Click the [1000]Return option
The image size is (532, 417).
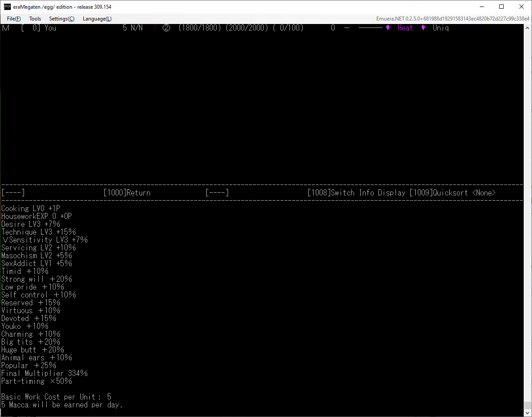(x=127, y=193)
